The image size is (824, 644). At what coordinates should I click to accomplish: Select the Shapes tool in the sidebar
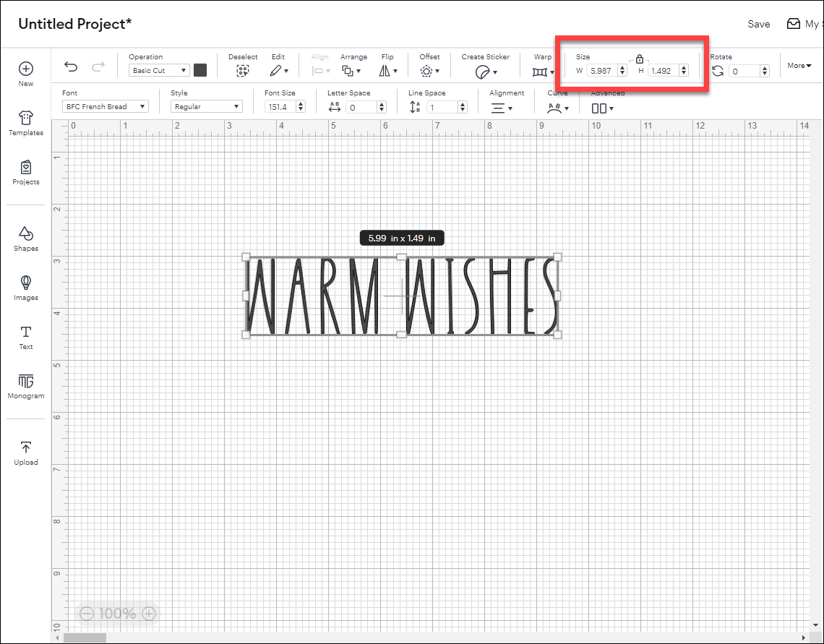click(x=25, y=237)
